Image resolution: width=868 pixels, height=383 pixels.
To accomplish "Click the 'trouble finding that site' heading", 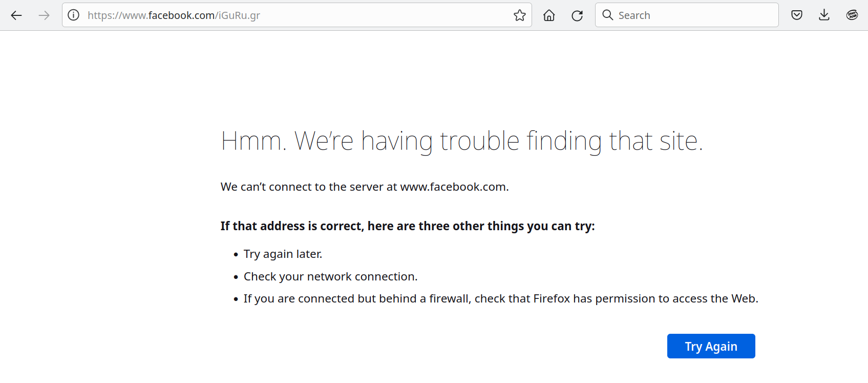I will click(462, 141).
